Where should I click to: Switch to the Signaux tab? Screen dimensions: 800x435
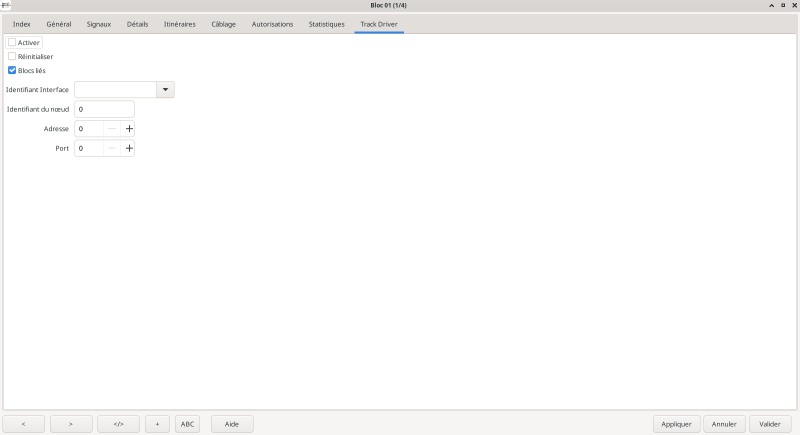[99, 24]
